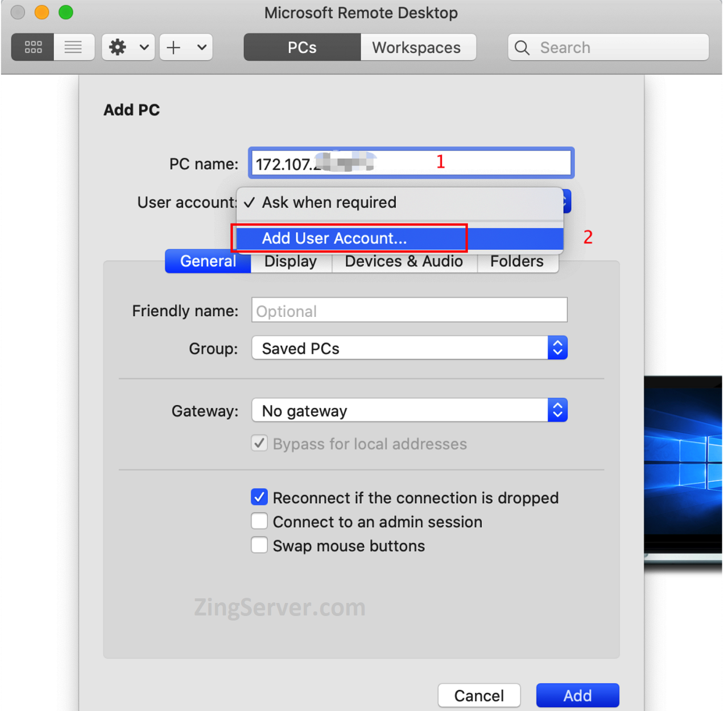Click the Add button
The height and width of the screenshot is (711, 728).
577,696
